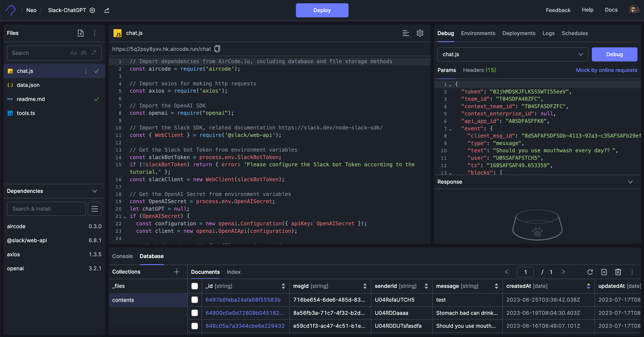Click the deployed checkmark beside readme.md
Screen dimensions: 644x337
coord(96,99)
